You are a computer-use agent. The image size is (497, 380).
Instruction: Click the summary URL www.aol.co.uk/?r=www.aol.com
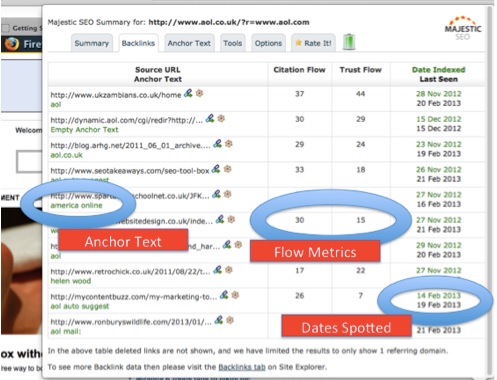click(x=229, y=22)
